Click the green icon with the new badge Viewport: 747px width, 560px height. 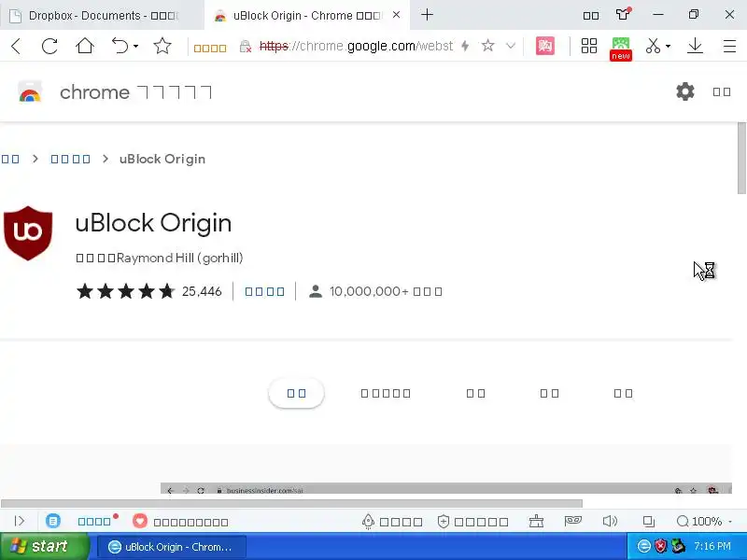coord(621,49)
